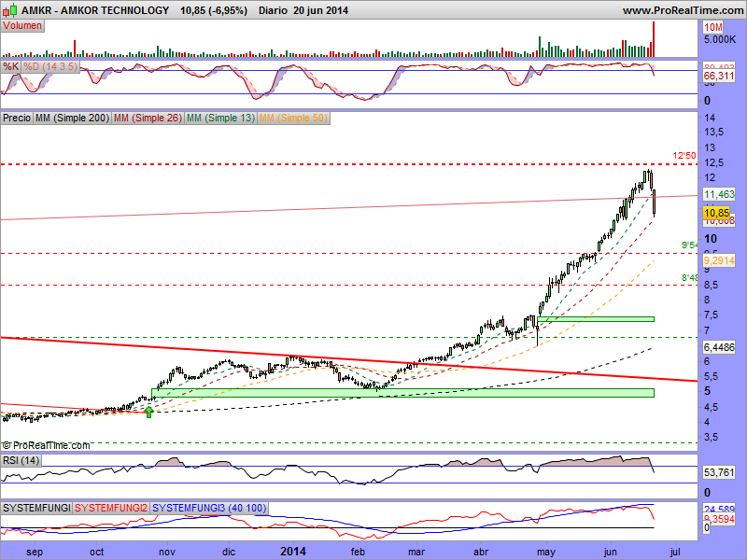
Task: Click the 9,3594 SYSTEMFUNGI value tag
Action: click(719, 519)
